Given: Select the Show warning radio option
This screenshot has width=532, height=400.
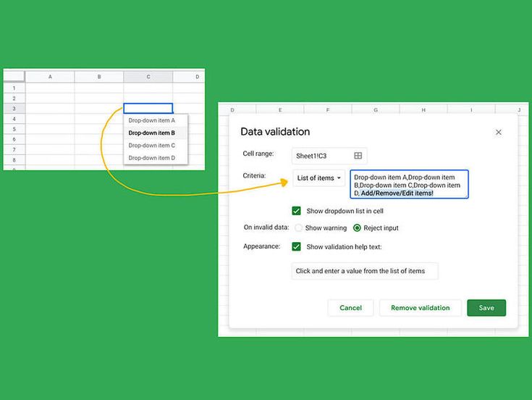Looking at the screenshot, I should pos(298,228).
